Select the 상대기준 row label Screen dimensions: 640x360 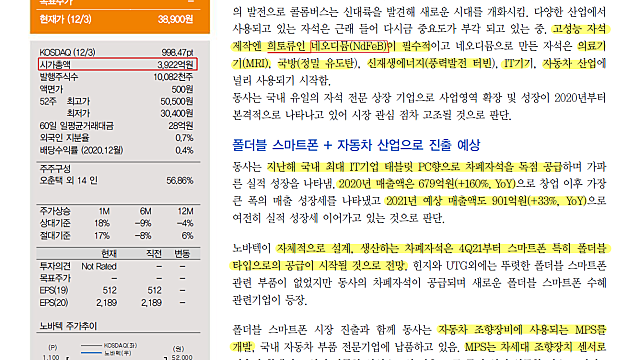(55, 223)
